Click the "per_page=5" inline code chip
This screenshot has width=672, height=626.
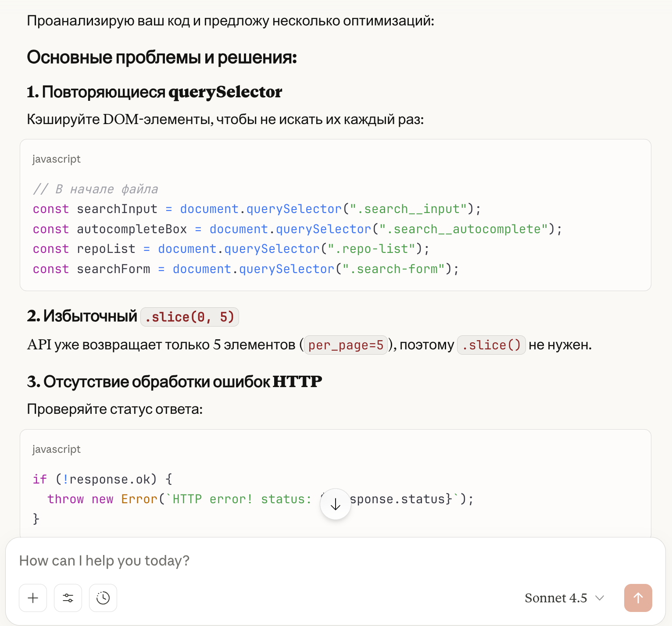[x=346, y=345]
